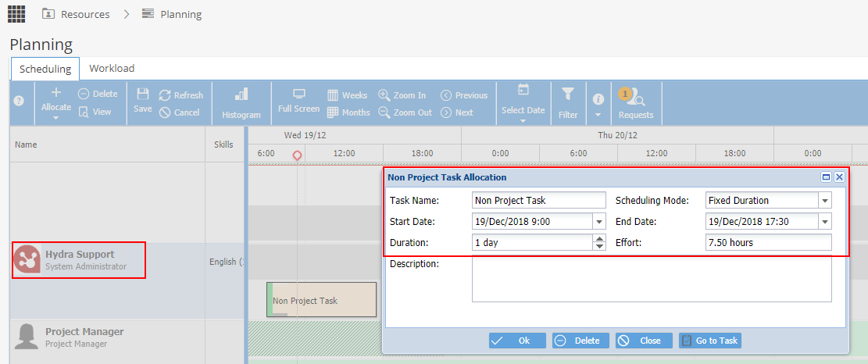Go to Previous period
This screenshot has width=868, height=364.
tap(464, 95)
